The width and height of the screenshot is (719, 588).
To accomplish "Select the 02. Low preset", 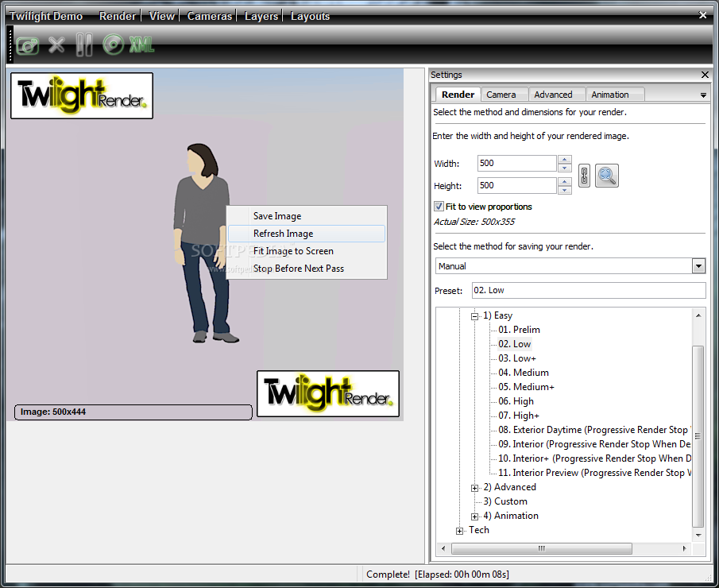I will click(x=515, y=344).
